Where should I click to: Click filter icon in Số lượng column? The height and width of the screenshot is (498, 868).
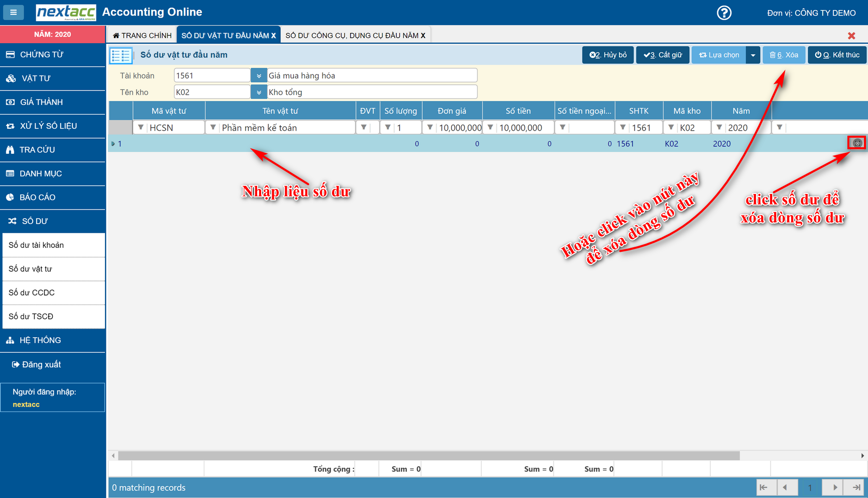pos(388,128)
